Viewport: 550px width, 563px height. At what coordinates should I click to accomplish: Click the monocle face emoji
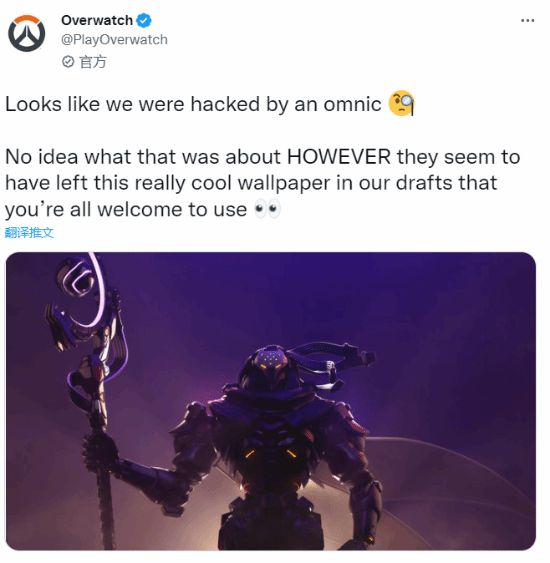[401, 103]
